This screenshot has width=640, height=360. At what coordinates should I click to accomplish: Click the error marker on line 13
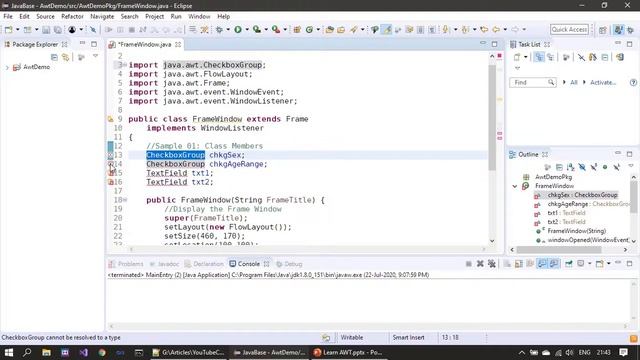point(111,155)
